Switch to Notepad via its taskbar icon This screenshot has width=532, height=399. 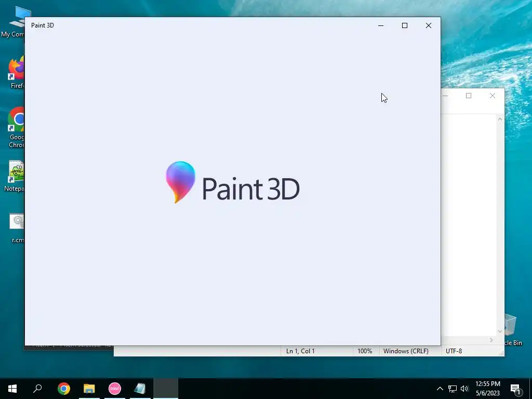(x=140, y=389)
